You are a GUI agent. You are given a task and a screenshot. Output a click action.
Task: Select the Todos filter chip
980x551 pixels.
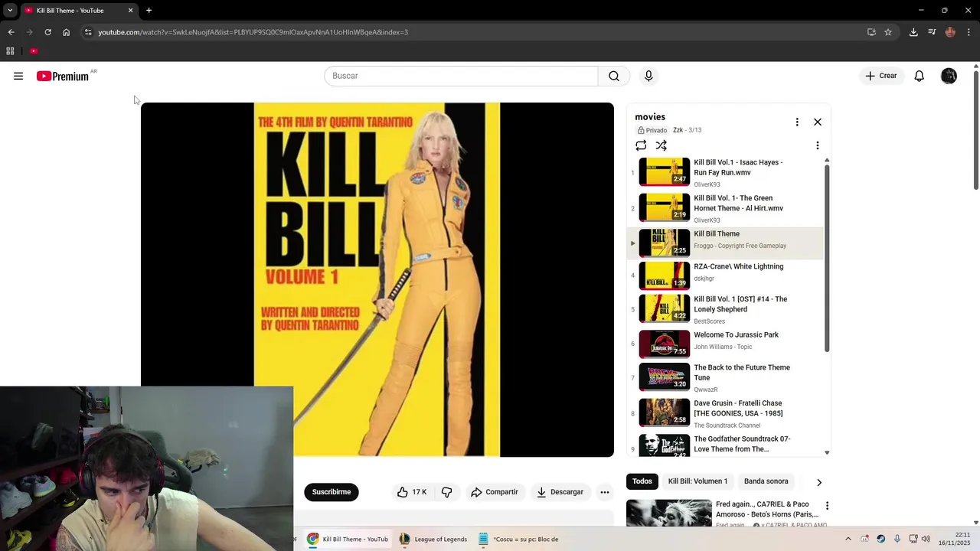tap(642, 481)
